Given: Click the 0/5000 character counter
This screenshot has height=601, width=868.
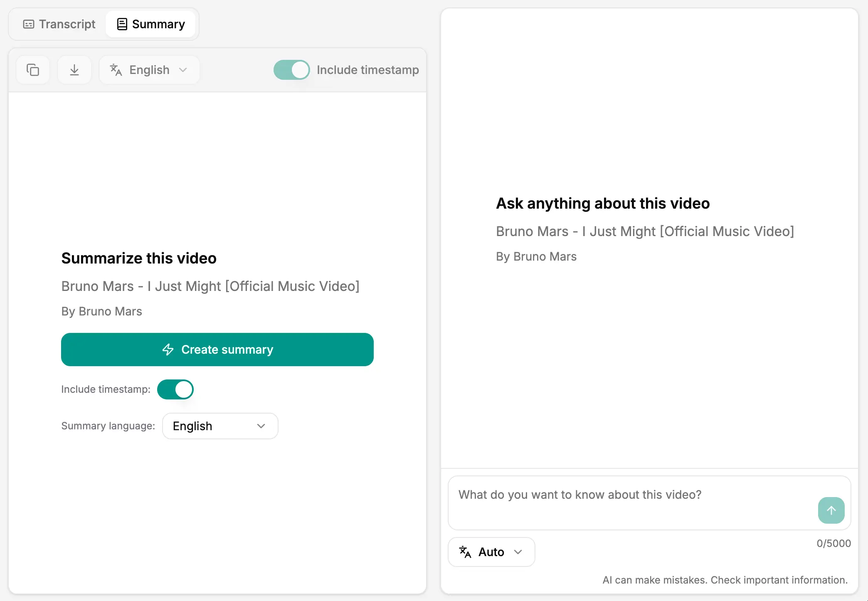Looking at the screenshot, I should pos(834,543).
